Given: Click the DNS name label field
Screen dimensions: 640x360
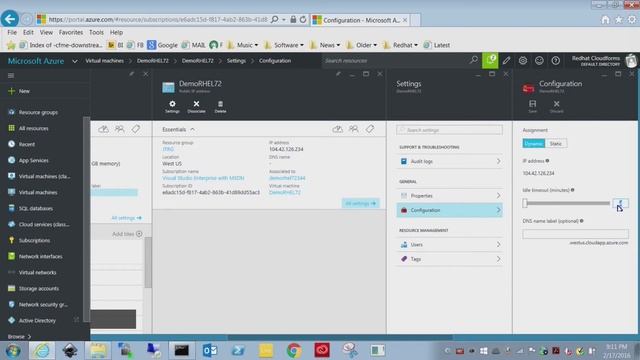Looking at the screenshot, I should (576, 234).
